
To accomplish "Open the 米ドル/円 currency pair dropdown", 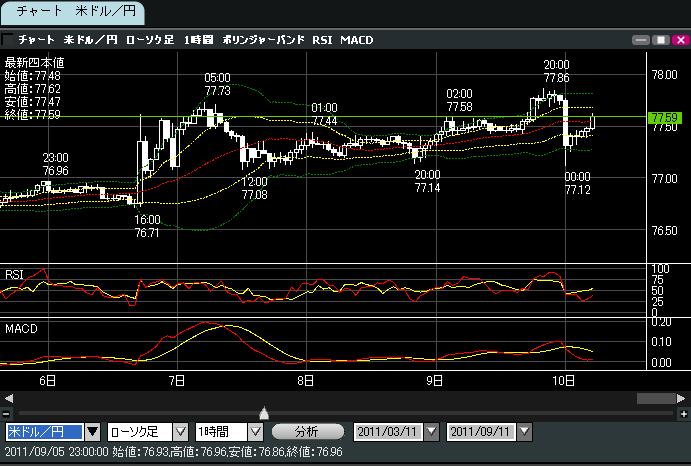I will [x=92, y=432].
